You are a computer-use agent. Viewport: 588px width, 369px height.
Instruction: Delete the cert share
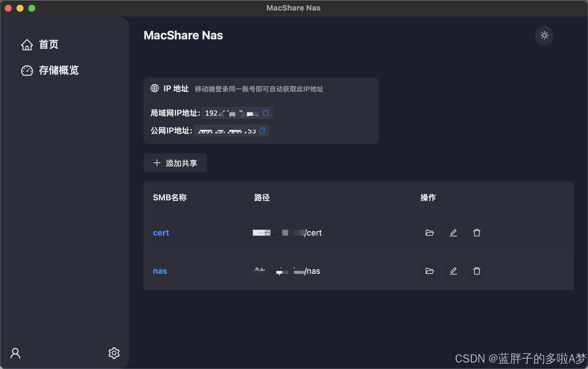477,233
